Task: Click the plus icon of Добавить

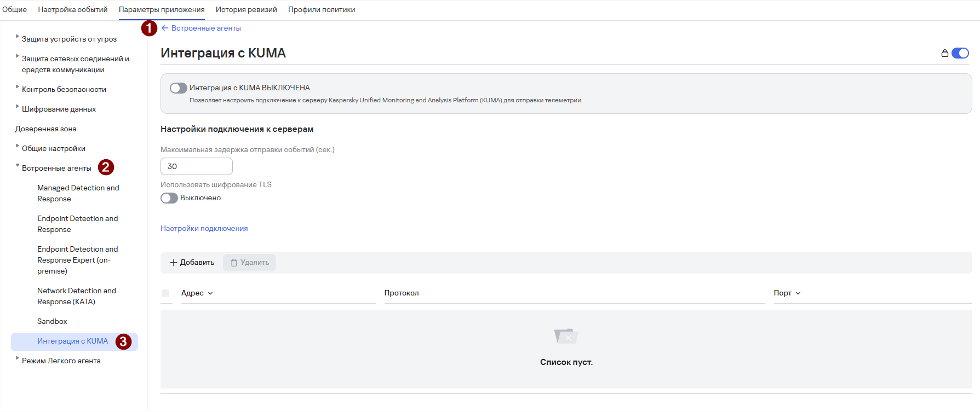Action: [x=174, y=263]
